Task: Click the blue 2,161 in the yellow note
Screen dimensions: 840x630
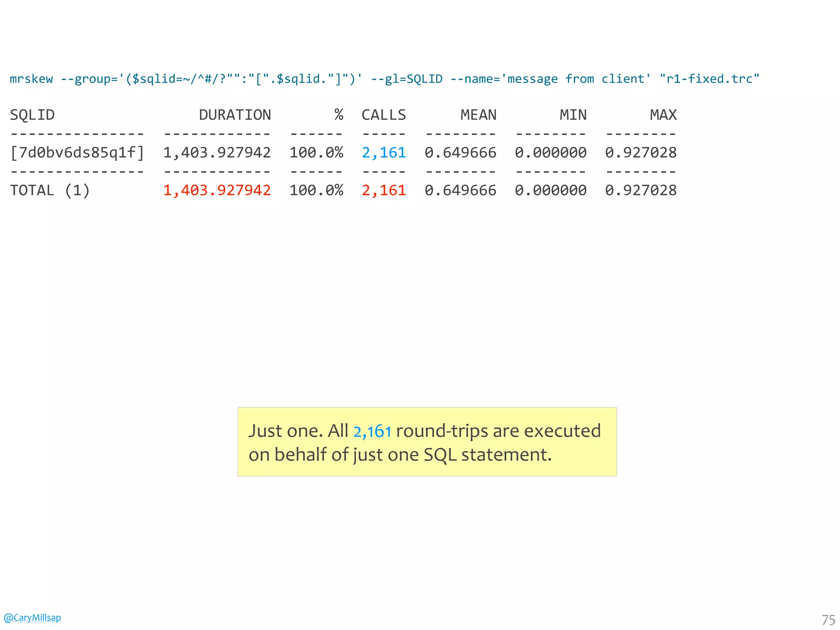Action: tap(372, 431)
